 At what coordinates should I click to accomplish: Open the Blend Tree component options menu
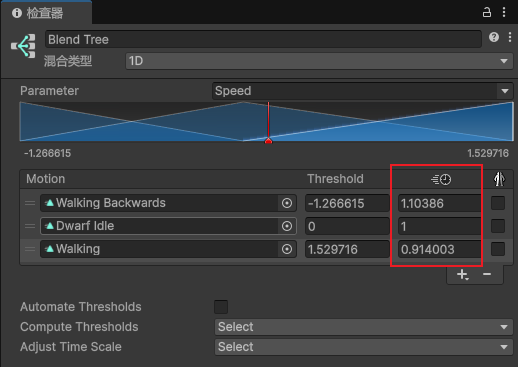coord(510,37)
